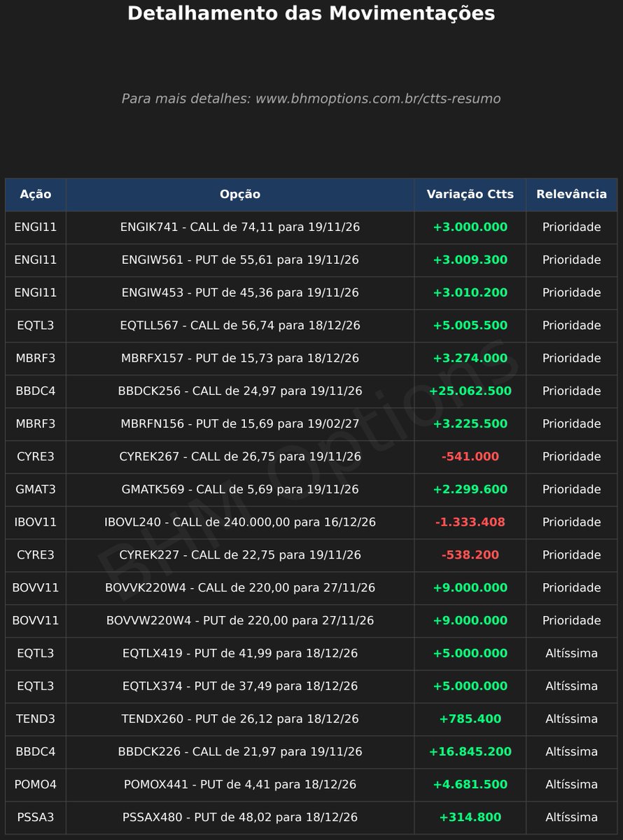This screenshot has height=840, width=623.
Task: Click the Relevância column header
Action: click(571, 195)
